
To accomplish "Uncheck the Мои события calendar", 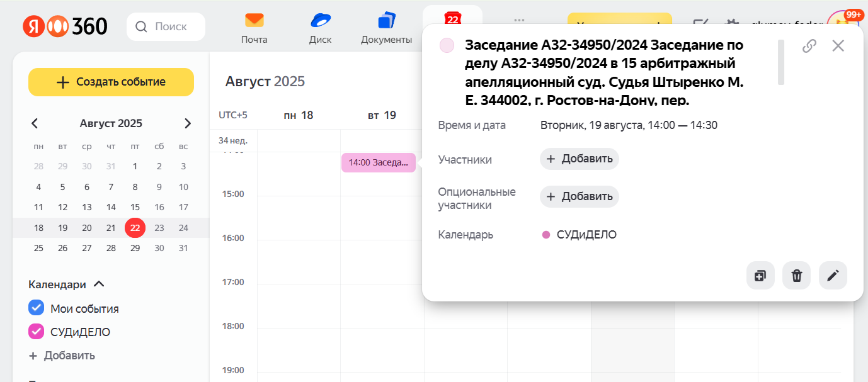I will pyautogui.click(x=36, y=307).
